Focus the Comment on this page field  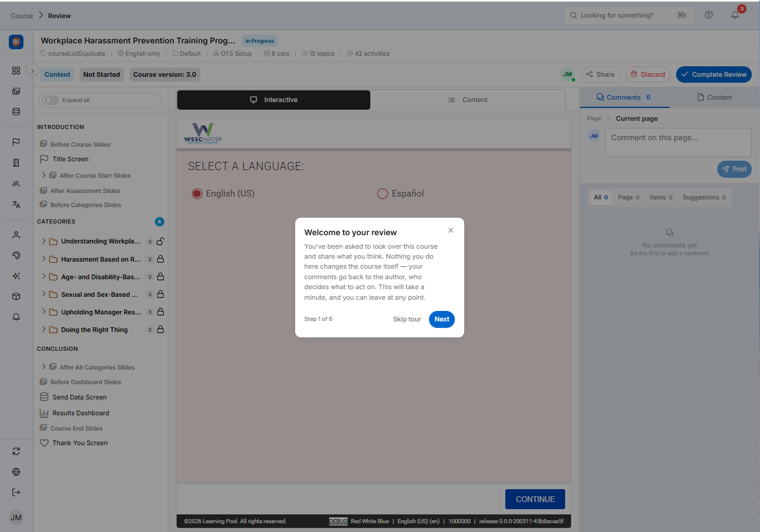(x=678, y=143)
